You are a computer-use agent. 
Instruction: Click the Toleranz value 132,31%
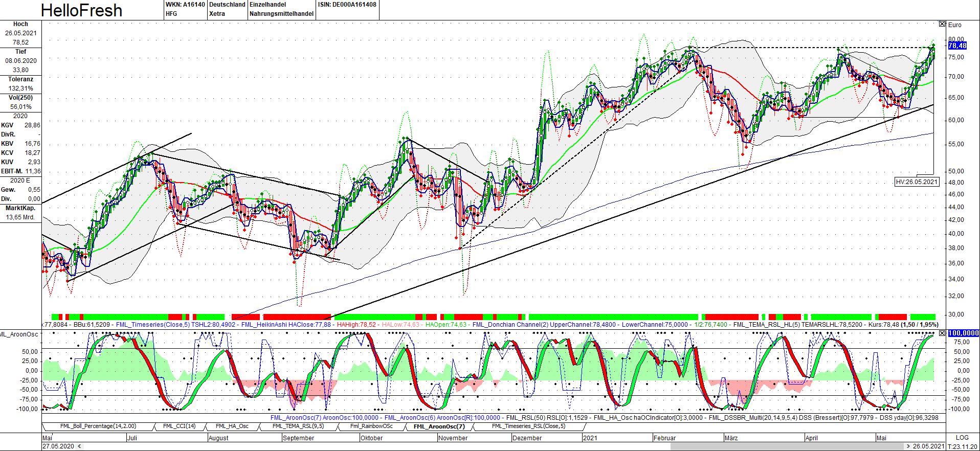pos(20,88)
